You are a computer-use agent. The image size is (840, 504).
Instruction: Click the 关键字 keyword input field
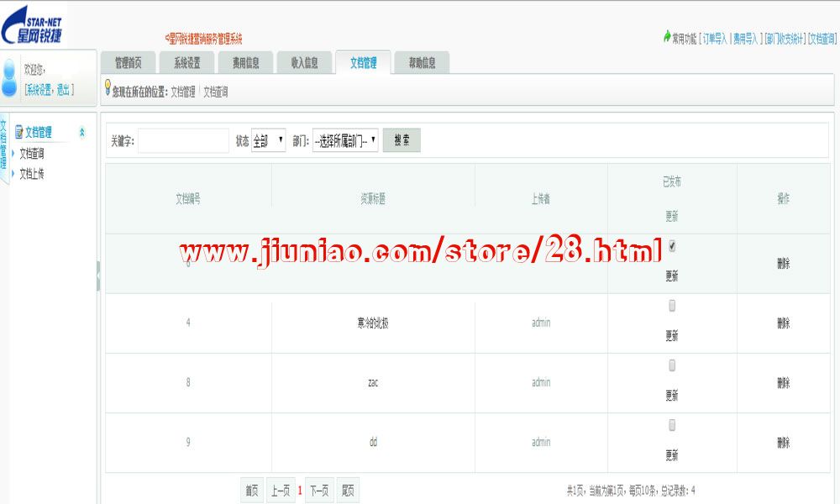point(183,141)
